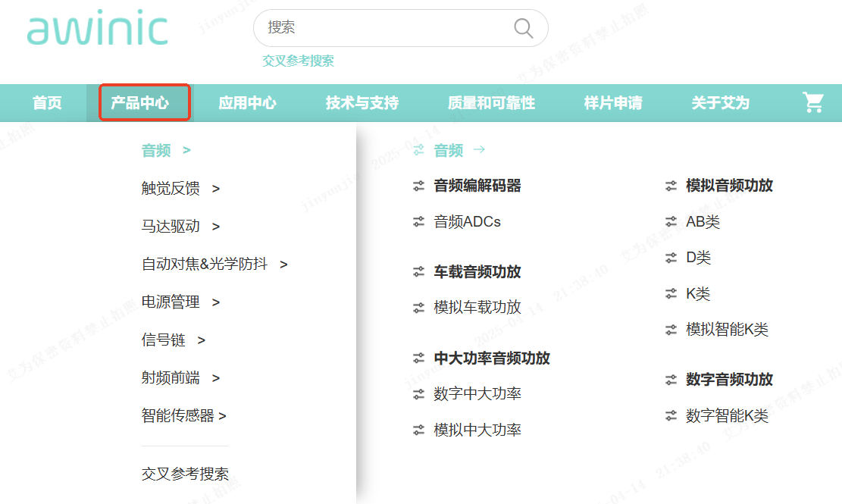Screen dimensions: 842x504
Task: Click the filter icon beside 中大功率音频功放
Action: (418, 358)
